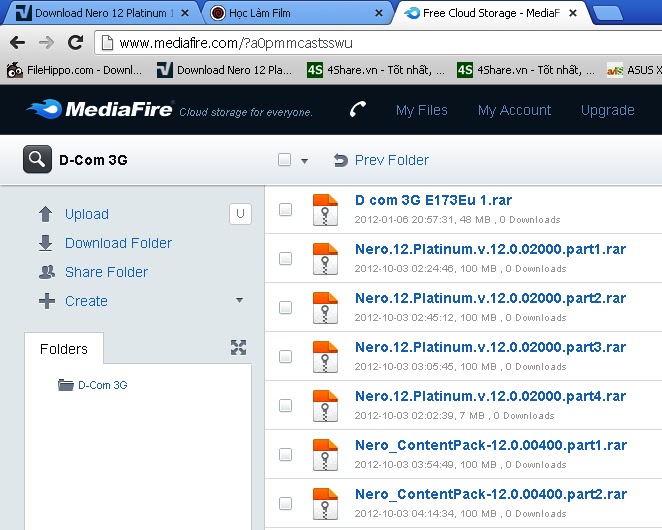Open the selection dropdown arrow beside select-all checkbox
662x530 pixels.
[304, 161]
